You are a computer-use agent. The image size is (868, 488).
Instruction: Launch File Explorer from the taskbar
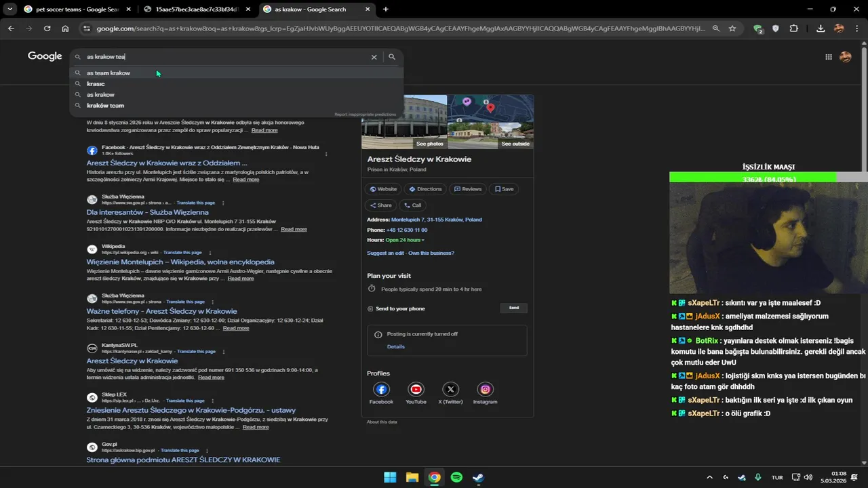click(412, 477)
